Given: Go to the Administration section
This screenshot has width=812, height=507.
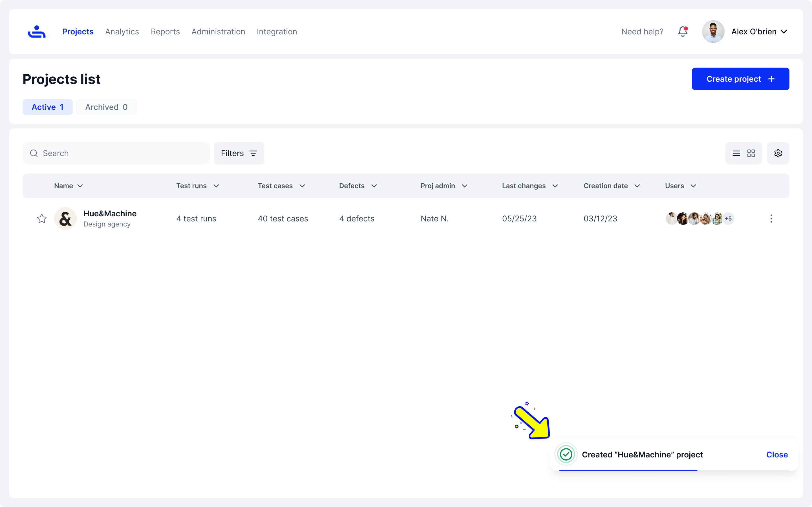Looking at the screenshot, I should pyautogui.click(x=218, y=32).
